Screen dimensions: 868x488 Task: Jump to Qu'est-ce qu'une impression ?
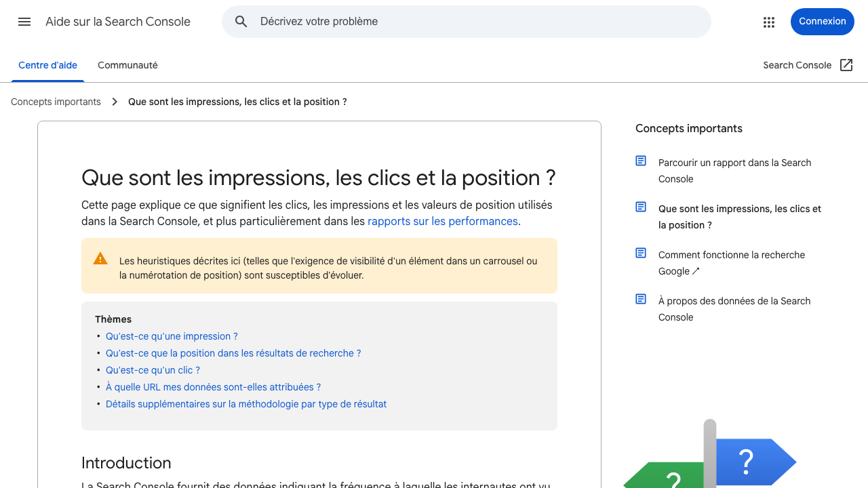[x=172, y=336]
